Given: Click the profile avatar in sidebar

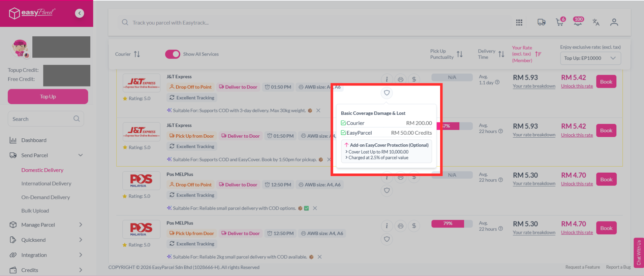Looking at the screenshot, I should coord(20,48).
